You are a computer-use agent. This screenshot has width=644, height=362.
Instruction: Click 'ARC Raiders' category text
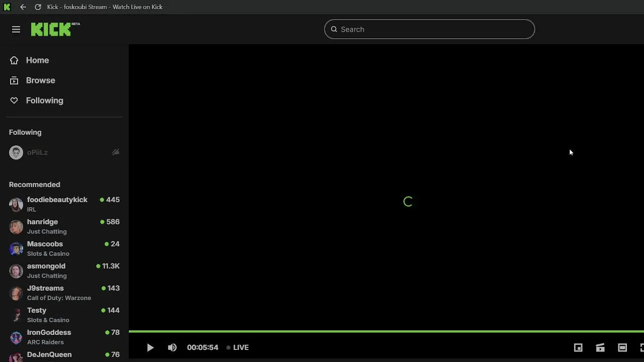pyautogui.click(x=45, y=342)
